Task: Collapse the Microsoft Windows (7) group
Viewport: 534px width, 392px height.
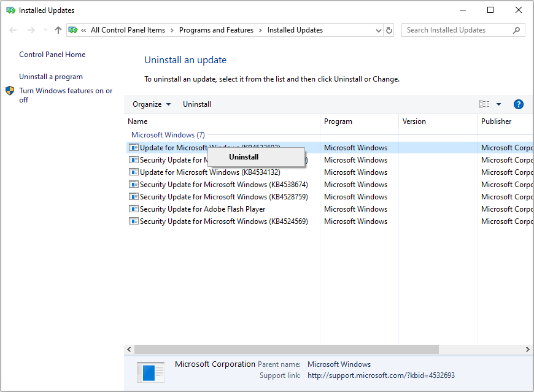Action: (x=168, y=135)
